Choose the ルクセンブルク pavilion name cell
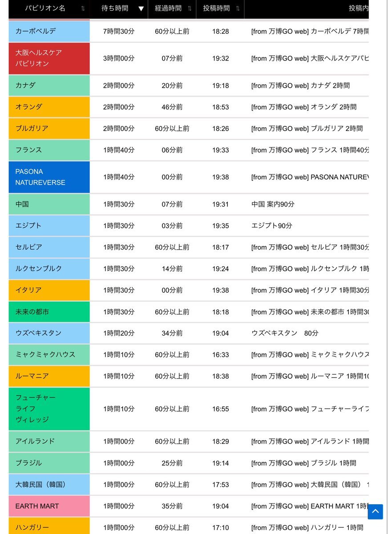 click(49, 269)
